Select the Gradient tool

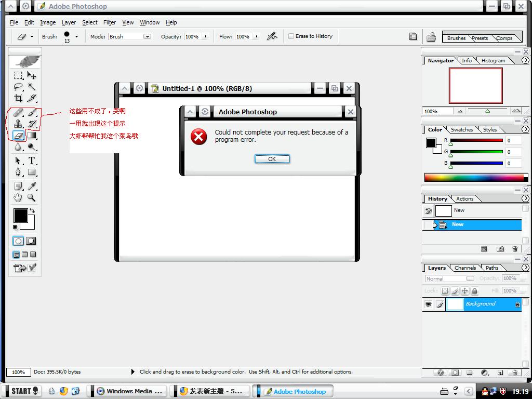[32, 136]
